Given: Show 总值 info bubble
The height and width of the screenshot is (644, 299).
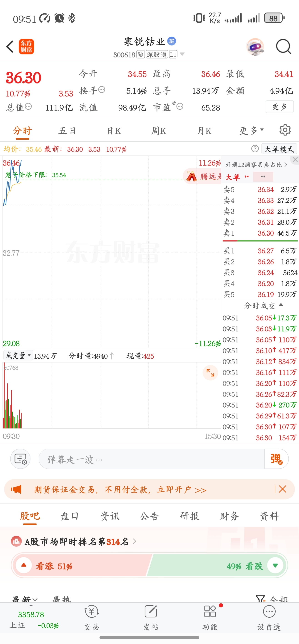Looking at the screenshot, I should click(x=28, y=106).
